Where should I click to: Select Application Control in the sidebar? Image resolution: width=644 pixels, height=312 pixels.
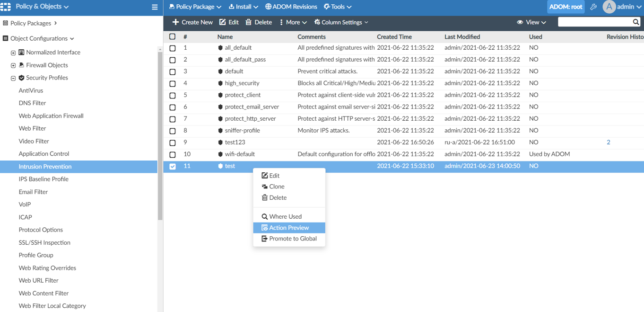pyautogui.click(x=44, y=153)
